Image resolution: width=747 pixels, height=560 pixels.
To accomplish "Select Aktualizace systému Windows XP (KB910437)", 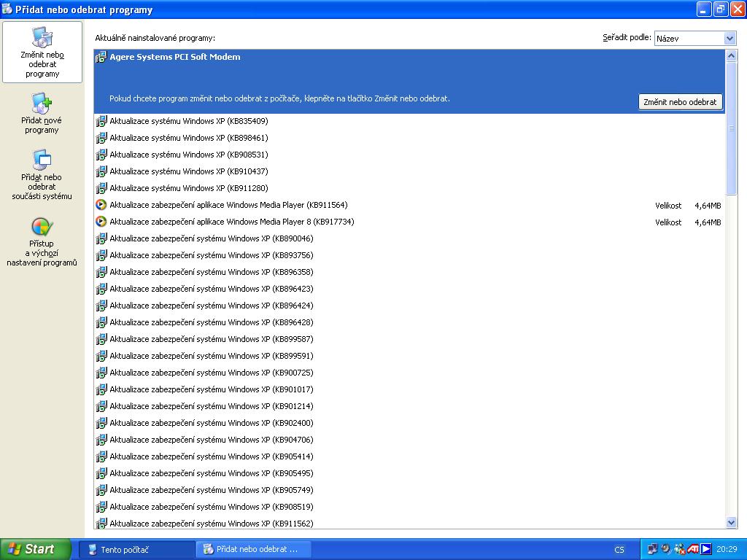I will click(409, 171).
